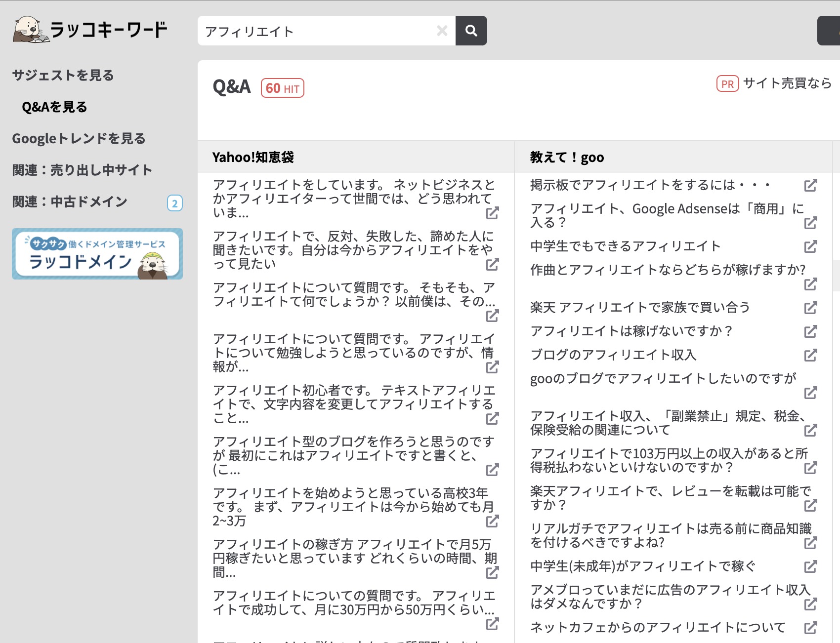Open external link for 103万円以上の収入 question
The width and height of the screenshot is (840, 643).
click(810, 468)
